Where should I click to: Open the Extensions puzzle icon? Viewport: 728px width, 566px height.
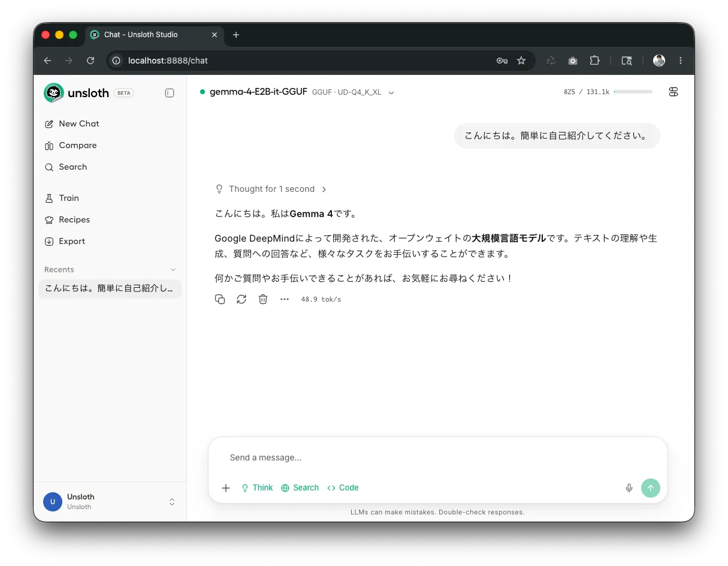tap(594, 61)
